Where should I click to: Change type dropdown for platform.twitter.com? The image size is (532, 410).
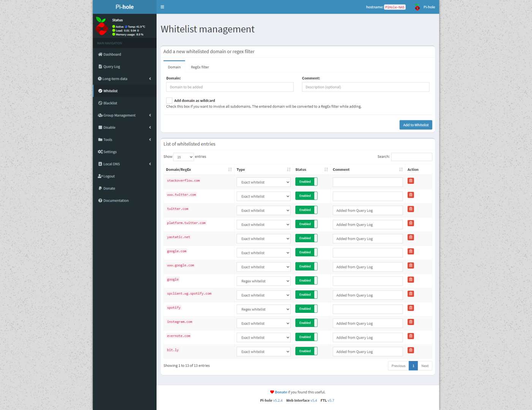(x=264, y=225)
